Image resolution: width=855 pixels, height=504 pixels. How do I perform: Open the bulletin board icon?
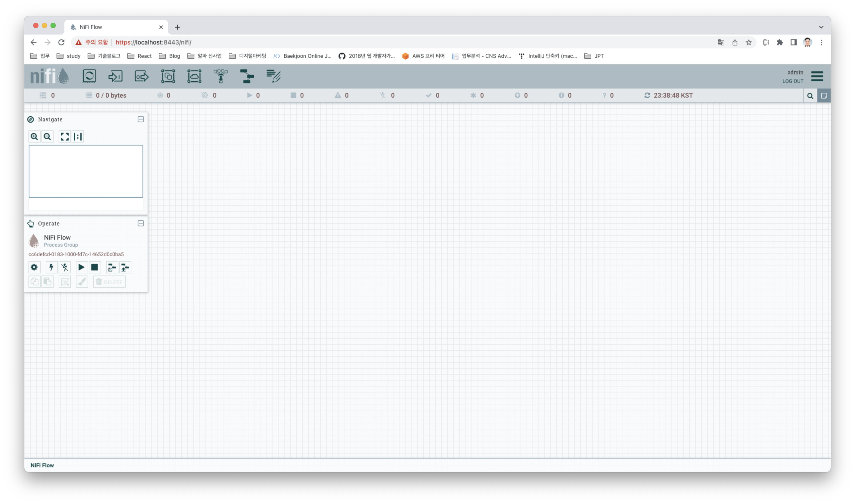[x=824, y=96]
